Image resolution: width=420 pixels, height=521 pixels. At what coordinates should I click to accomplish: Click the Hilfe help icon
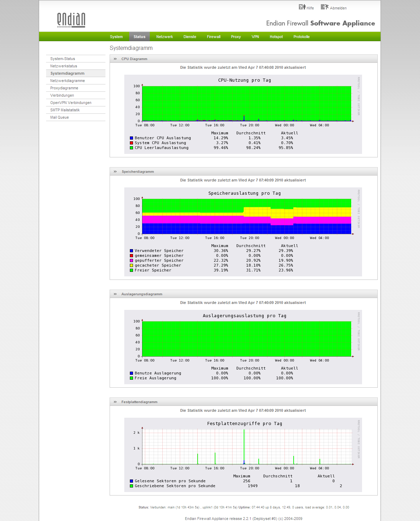[x=302, y=7]
